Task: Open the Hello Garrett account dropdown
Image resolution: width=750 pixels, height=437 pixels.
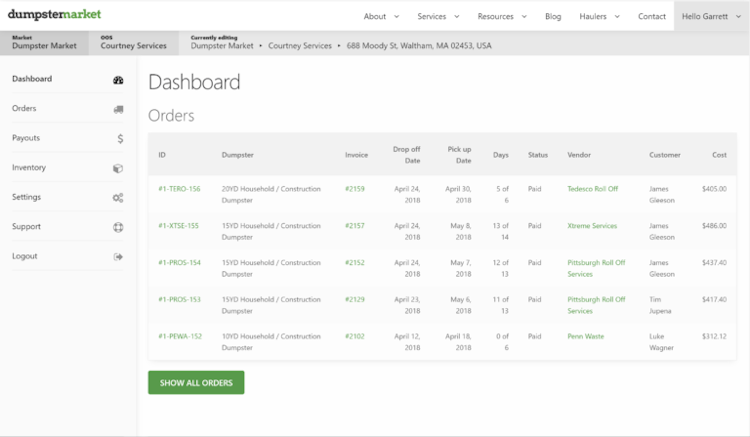Action: pyautogui.click(x=712, y=16)
